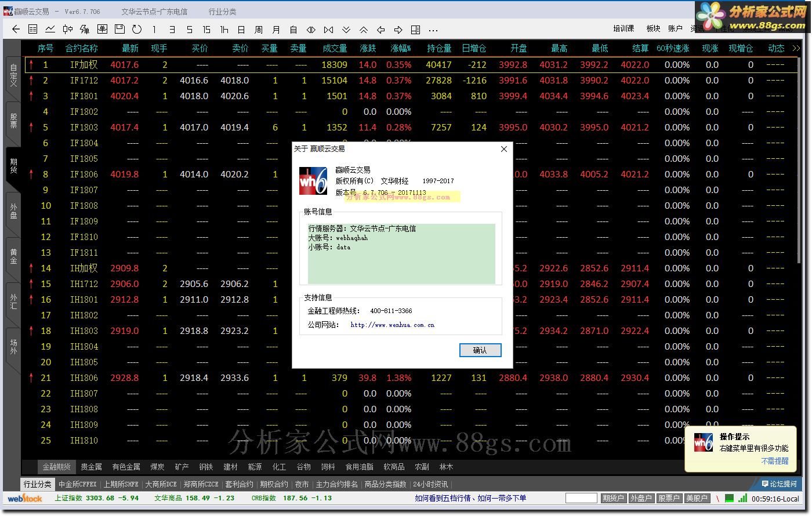Select the weekly (周) period button
The height and width of the screenshot is (516, 812).
tap(259, 29)
